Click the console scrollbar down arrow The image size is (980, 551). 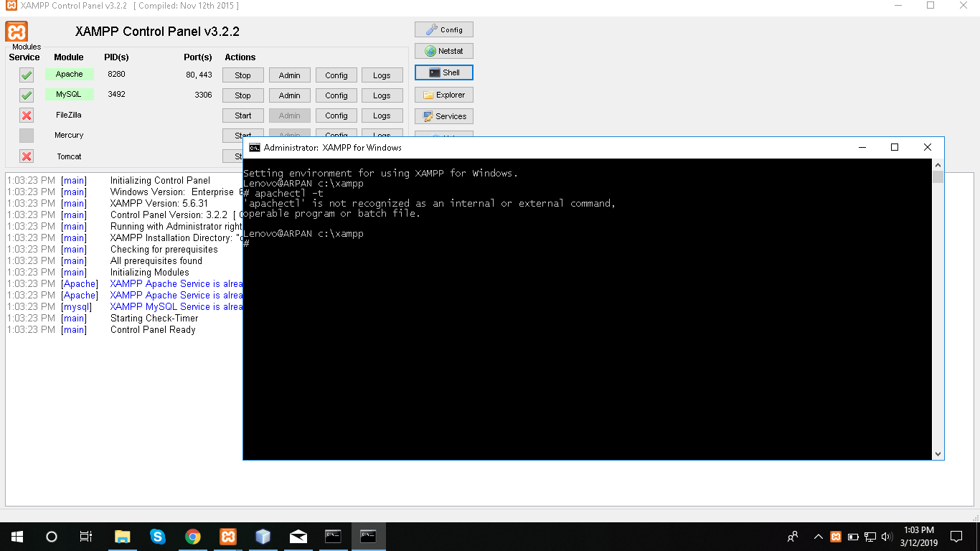pos(937,453)
